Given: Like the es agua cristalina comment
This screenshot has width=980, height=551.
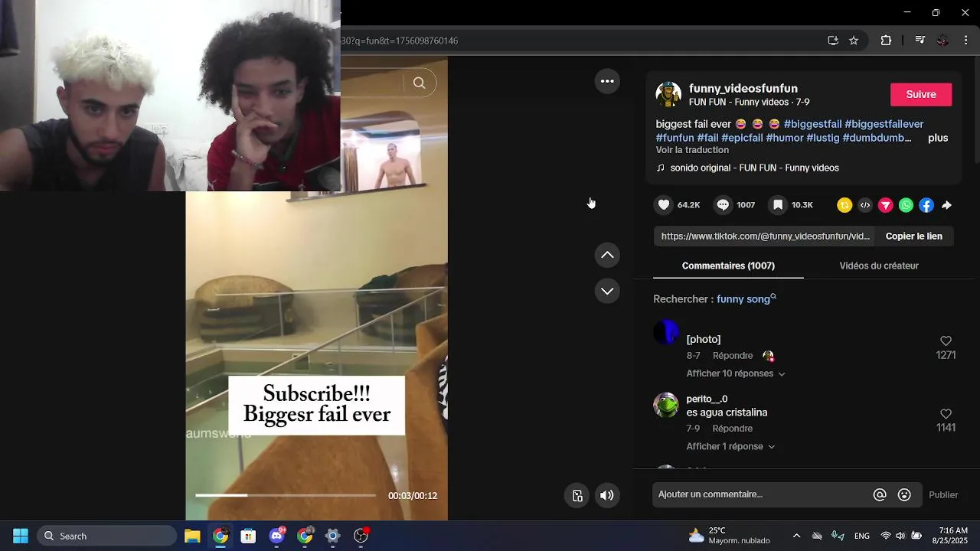Looking at the screenshot, I should coord(946,414).
